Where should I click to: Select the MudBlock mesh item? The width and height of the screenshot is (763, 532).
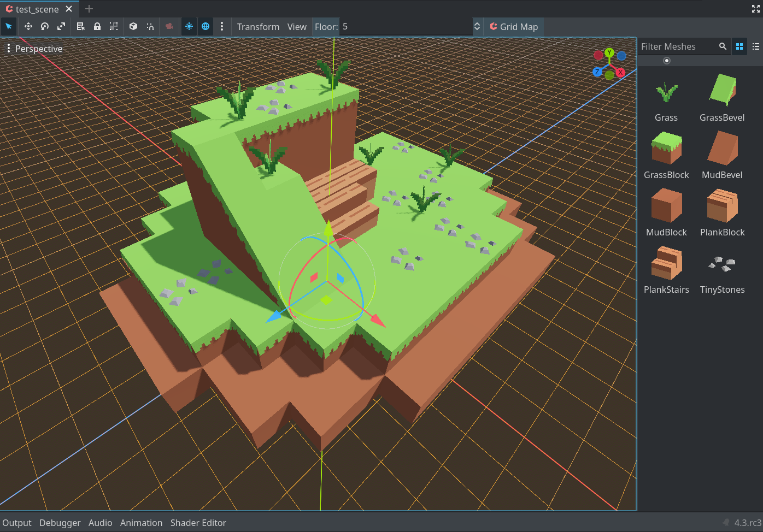(x=666, y=213)
